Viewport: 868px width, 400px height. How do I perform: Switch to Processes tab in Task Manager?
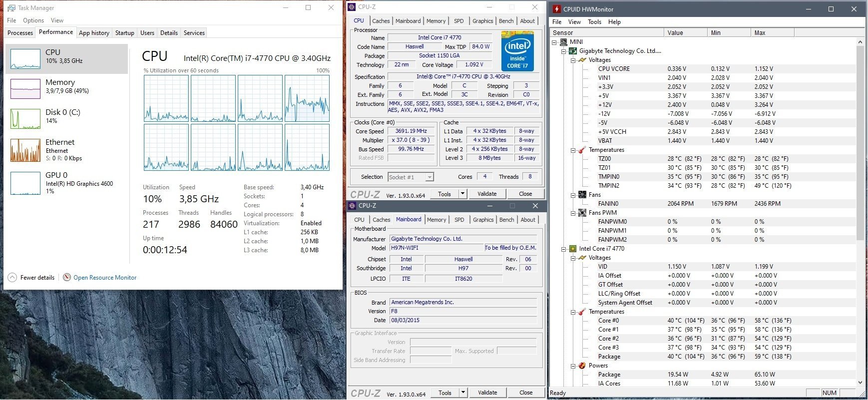coord(20,33)
